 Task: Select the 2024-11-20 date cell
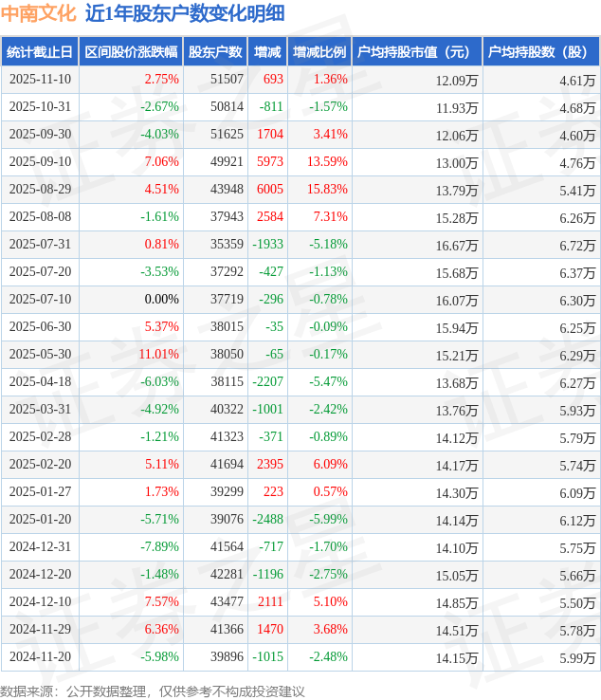pyautogui.click(x=40, y=656)
